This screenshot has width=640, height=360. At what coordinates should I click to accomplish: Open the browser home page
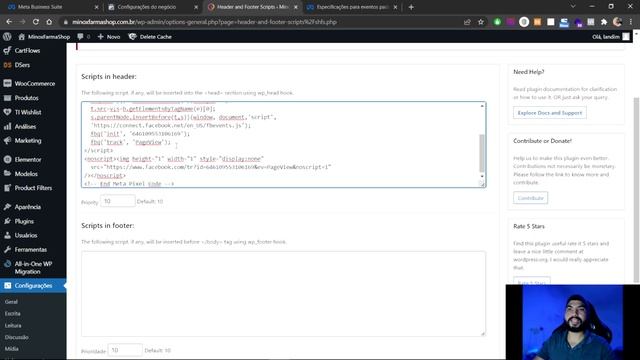coord(49,22)
